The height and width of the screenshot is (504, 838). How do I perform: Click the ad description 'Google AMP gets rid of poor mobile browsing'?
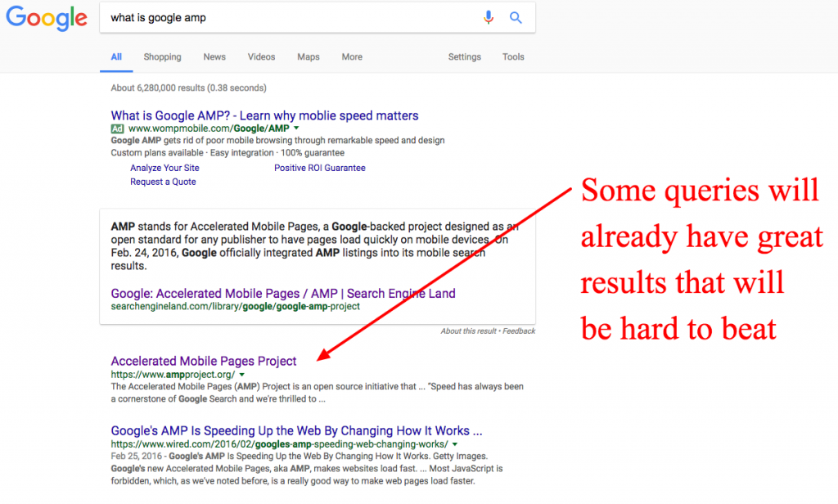tap(278, 141)
